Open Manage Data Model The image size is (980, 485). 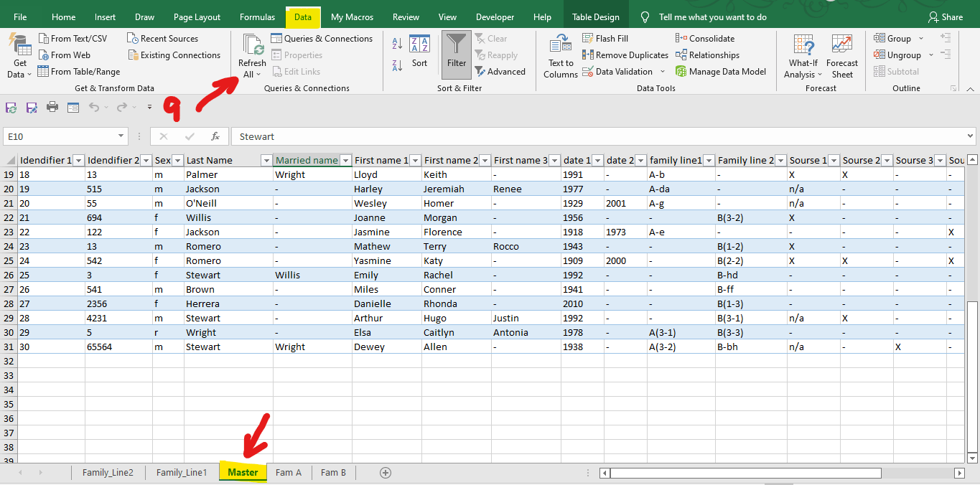[x=721, y=72]
